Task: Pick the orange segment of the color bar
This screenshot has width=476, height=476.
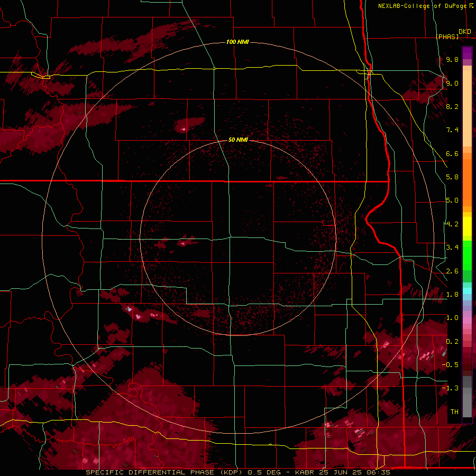Action: pos(467,182)
